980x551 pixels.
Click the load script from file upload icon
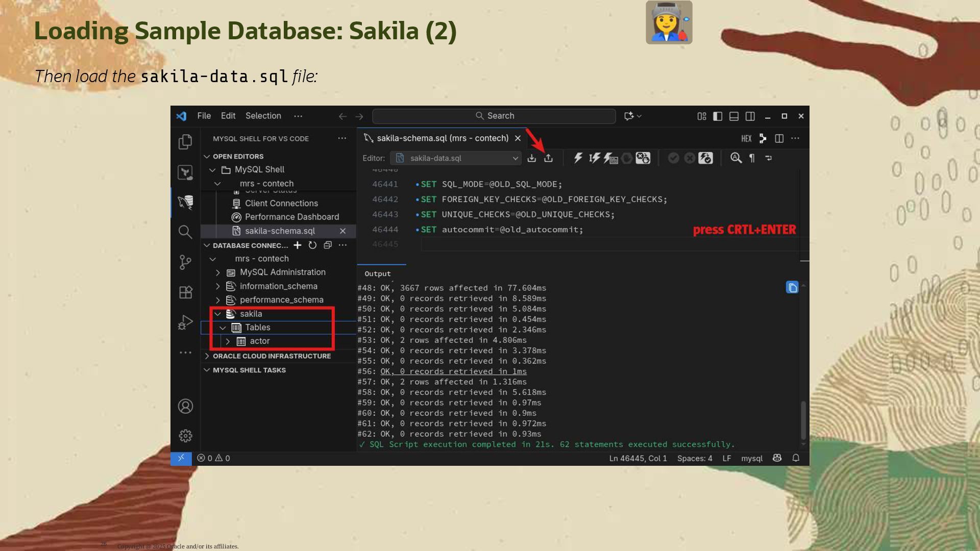(x=548, y=158)
